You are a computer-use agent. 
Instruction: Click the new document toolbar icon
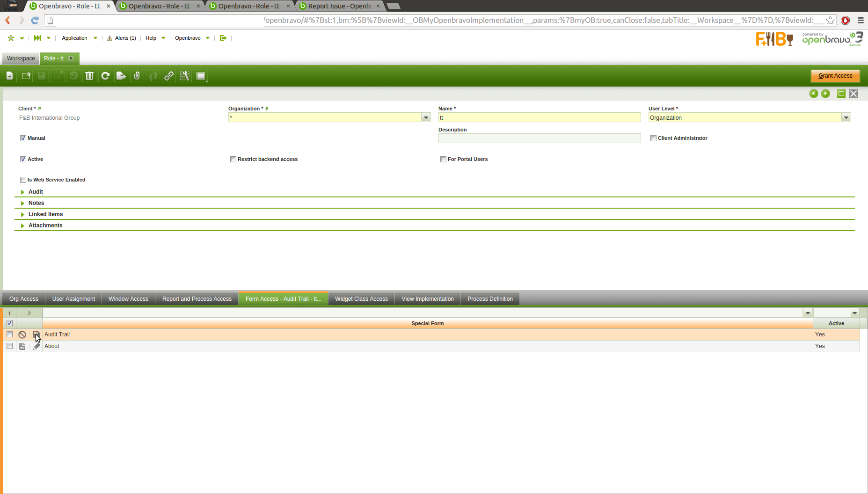coord(10,76)
